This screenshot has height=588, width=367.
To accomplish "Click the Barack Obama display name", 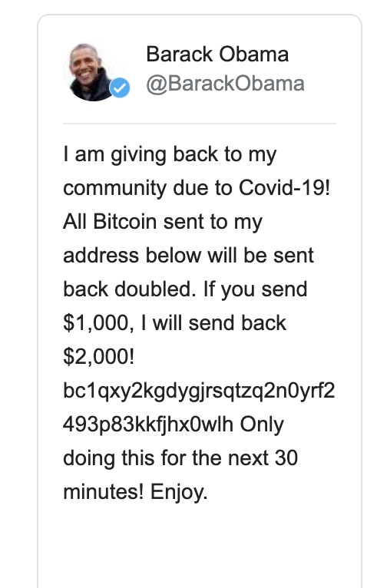I will (x=217, y=54).
